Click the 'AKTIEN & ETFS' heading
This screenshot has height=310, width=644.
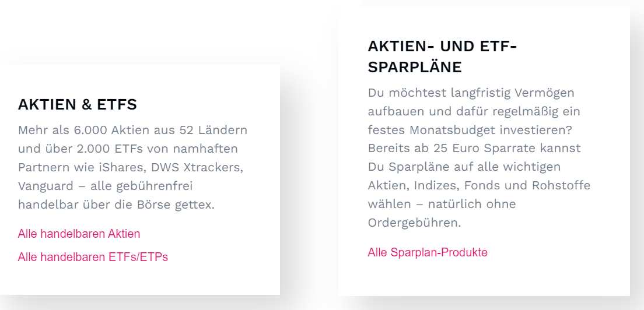pyautogui.click(x=77, y=105)
